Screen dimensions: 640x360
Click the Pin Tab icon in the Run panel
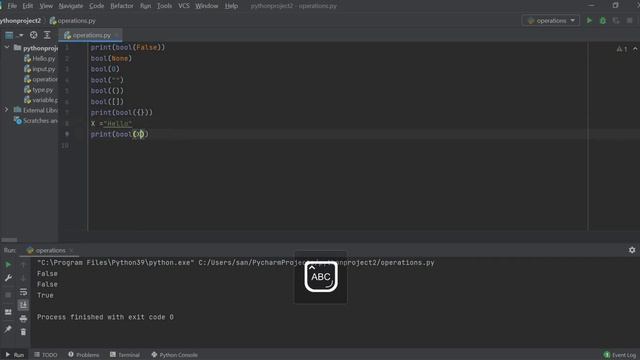tap(8, 329)
